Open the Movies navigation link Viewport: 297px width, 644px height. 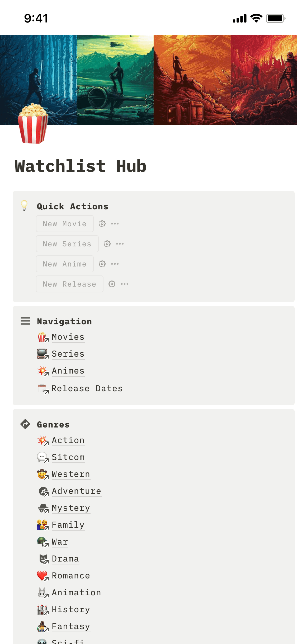click(x=68, y=337)
